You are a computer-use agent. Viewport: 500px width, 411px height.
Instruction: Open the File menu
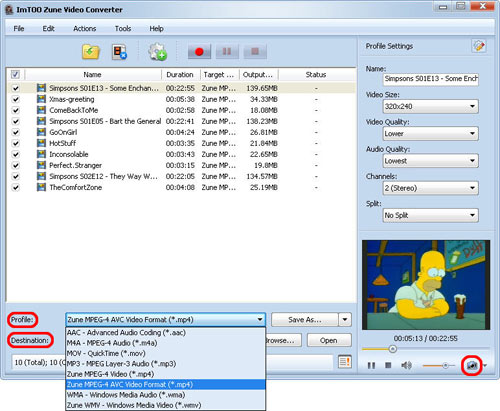point(19,29)
